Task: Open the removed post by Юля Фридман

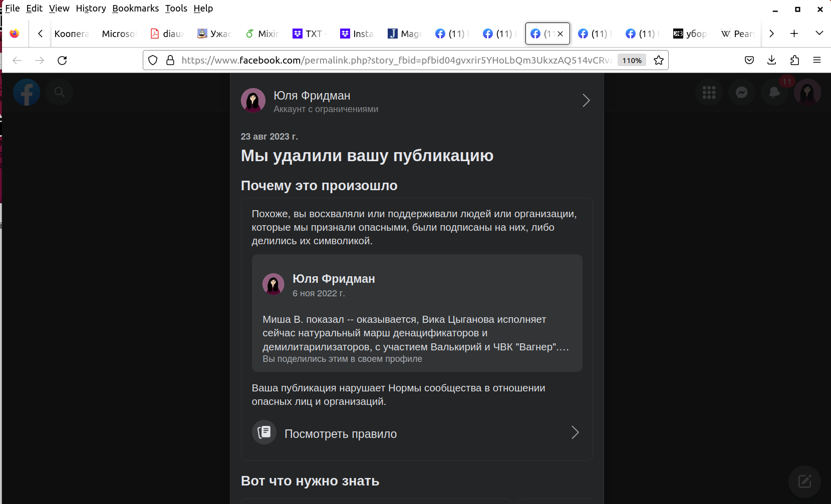Action: 417,313
